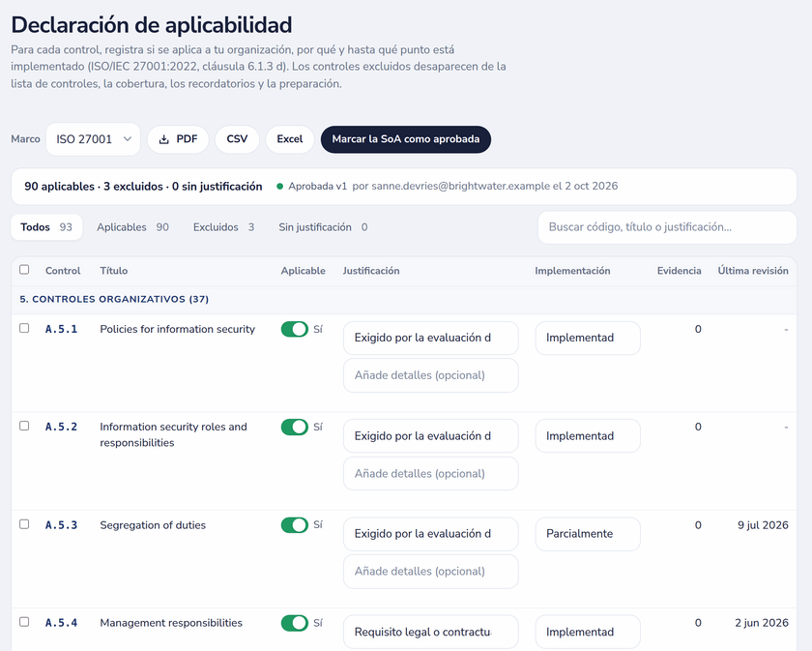812x651 pixels.
Task: Open the Marco ISO 27001 dropdown
Action: point(93,139)
